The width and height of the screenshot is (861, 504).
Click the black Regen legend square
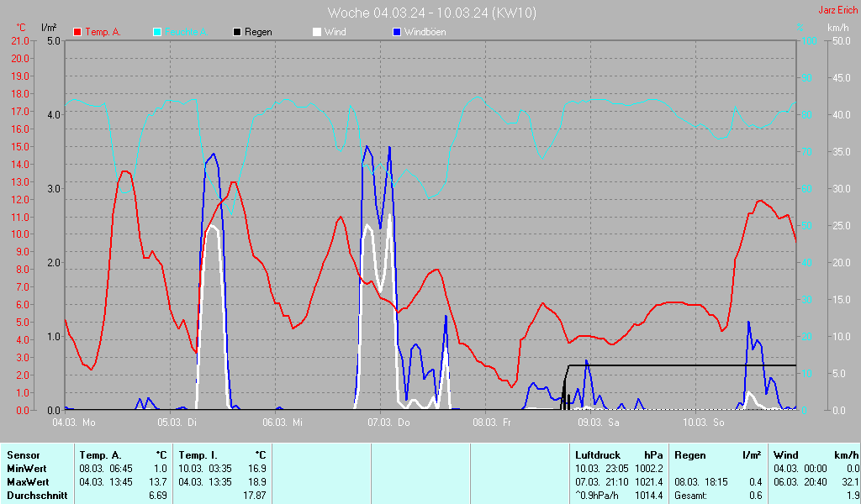click(x=237, y=32)
